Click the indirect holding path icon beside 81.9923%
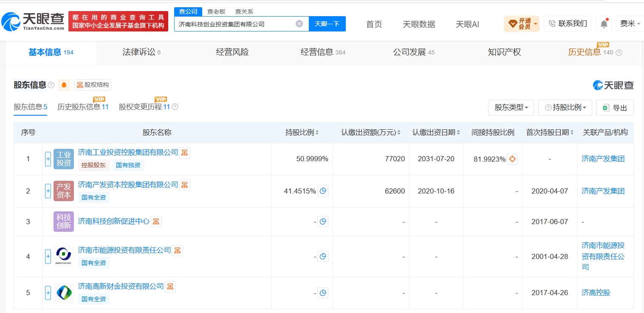The height and width of the screenshot is (313, 644). pyautogui.click(x=512, y=159)
